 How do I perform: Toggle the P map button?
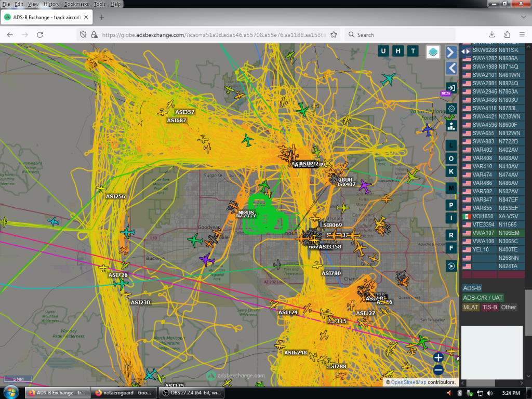(451, 205)
